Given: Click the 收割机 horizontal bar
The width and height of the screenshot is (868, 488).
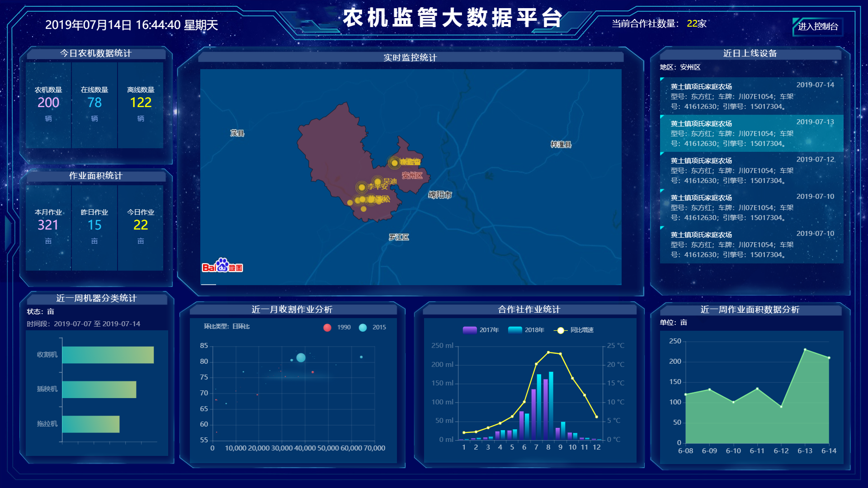Looking at the screenshot, I should pyautogui.click(x=108, y=355).
